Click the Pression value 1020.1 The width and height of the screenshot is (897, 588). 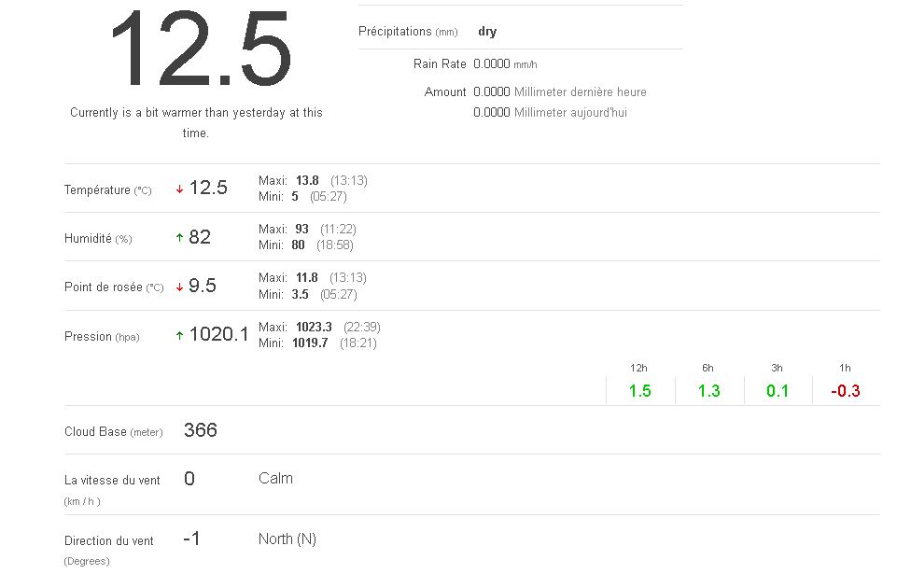point(218,334)
